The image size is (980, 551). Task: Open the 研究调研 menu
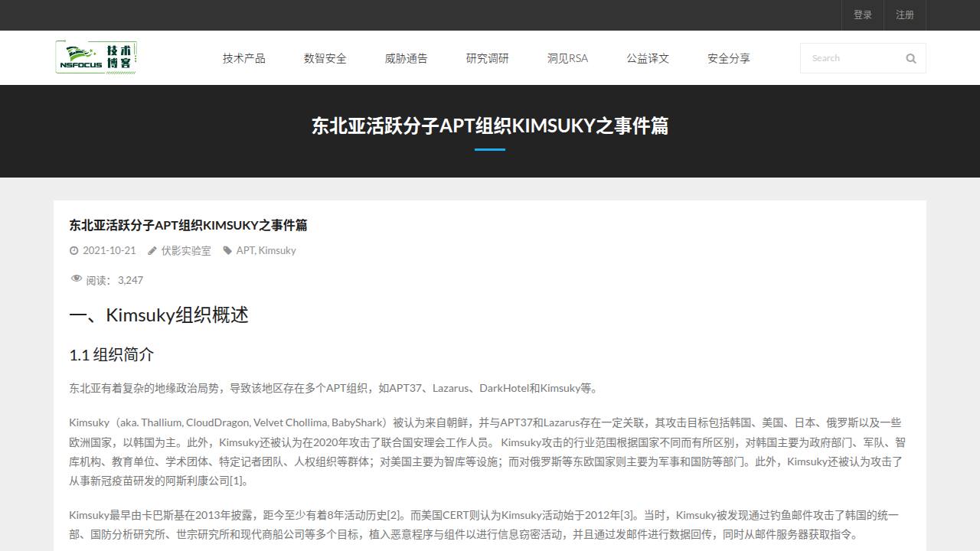[488, 58]
